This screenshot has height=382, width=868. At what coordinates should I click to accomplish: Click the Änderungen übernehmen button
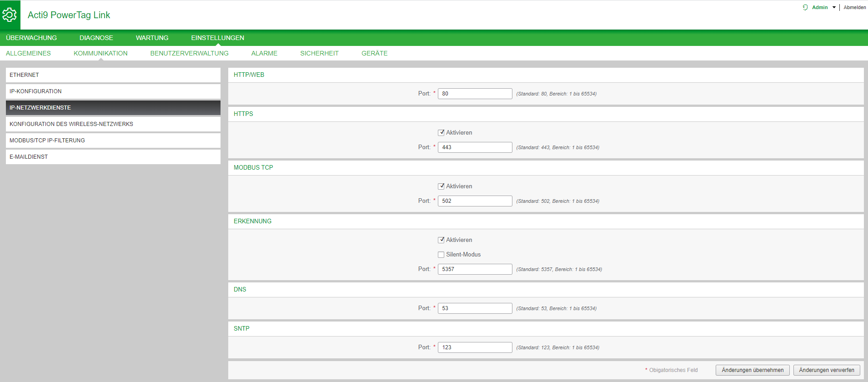[753, 370]
